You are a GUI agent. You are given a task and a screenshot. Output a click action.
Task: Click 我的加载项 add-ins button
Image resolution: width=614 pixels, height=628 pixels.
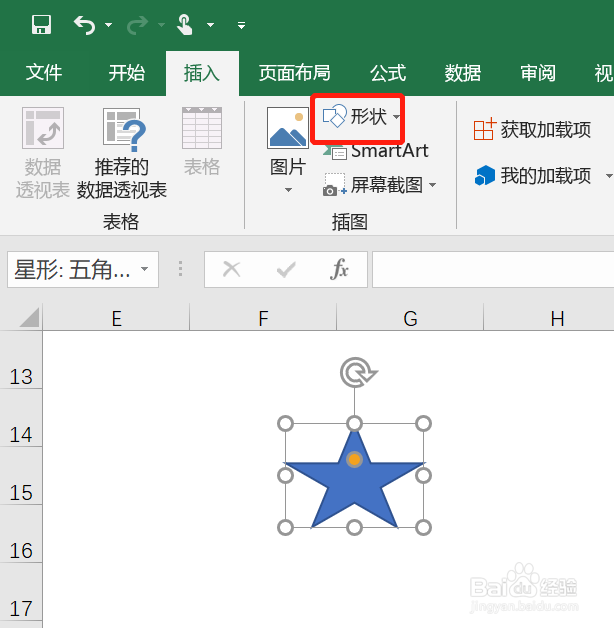click(533, 175)
